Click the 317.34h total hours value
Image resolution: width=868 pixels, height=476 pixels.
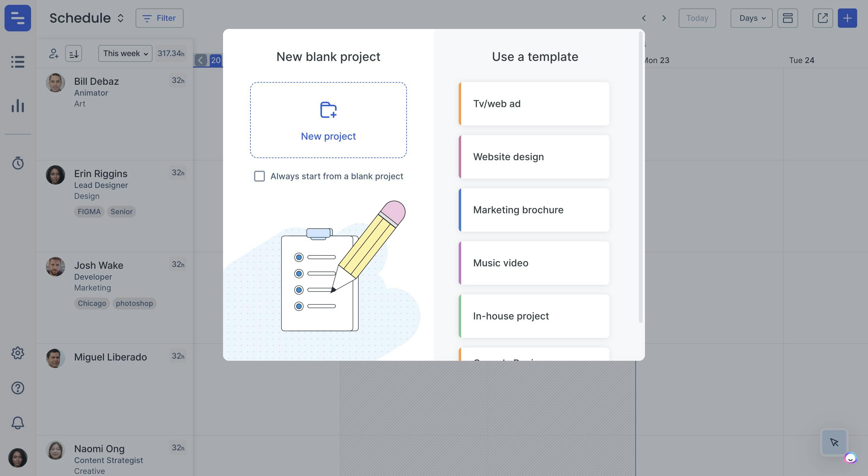point(171,53)
